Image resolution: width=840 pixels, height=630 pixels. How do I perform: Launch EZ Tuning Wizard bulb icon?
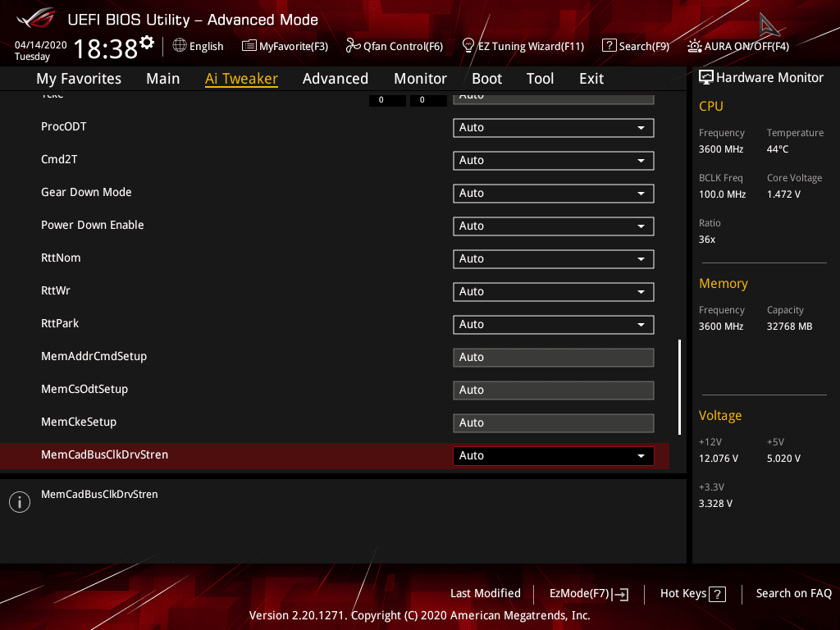click(x=468, y=46)
